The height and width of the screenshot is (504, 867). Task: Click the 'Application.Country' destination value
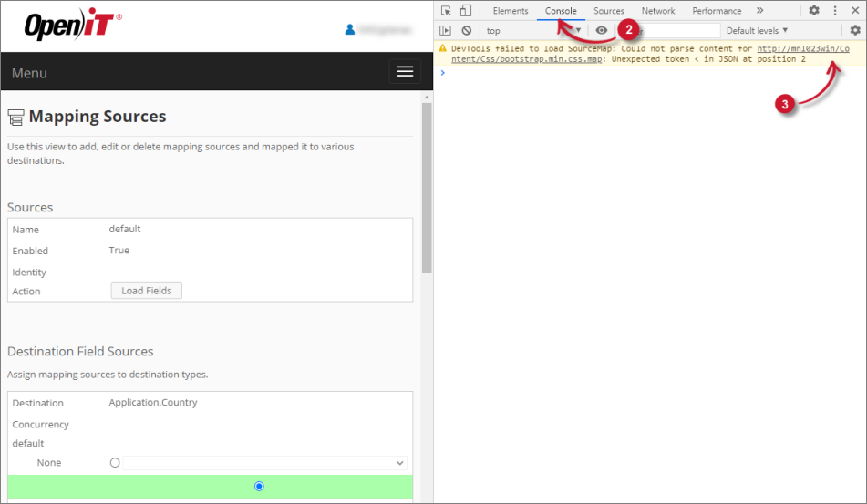click(x=152, y=403)
